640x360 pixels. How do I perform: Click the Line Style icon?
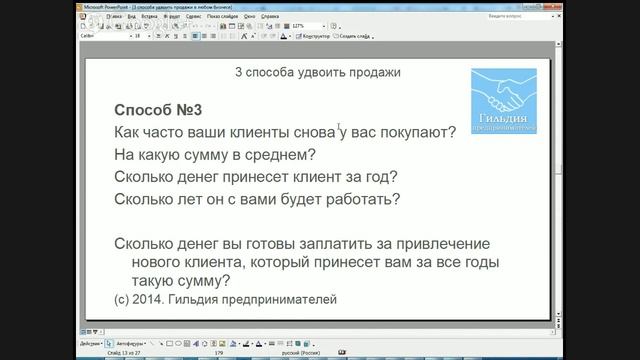271,344
